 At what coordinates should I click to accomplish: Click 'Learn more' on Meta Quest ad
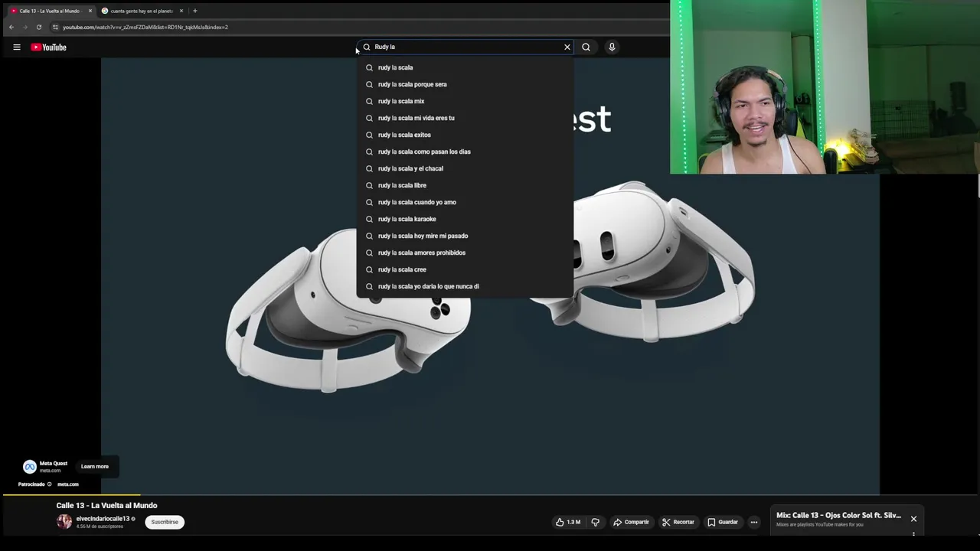(95, 466)
